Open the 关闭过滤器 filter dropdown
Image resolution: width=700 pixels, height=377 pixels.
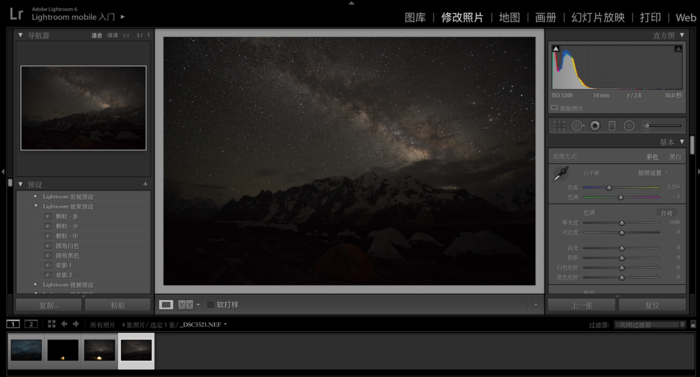pyautogui.click(x=650, y=325)
